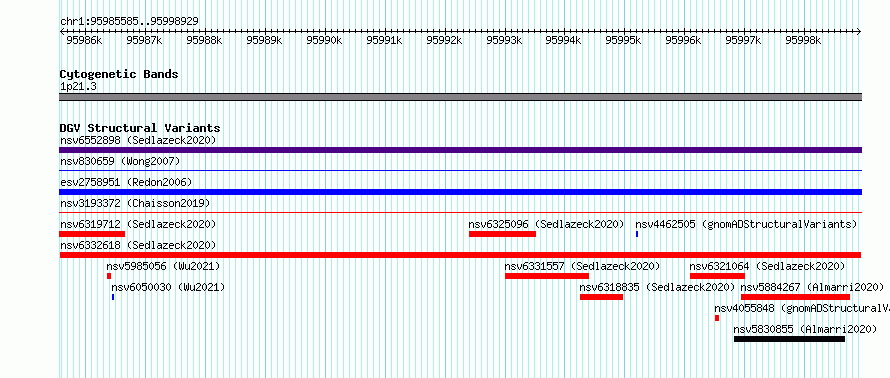The image size is (890, 378).
Task: Click the 95988k ruler tick label
Action: (204, 40)
